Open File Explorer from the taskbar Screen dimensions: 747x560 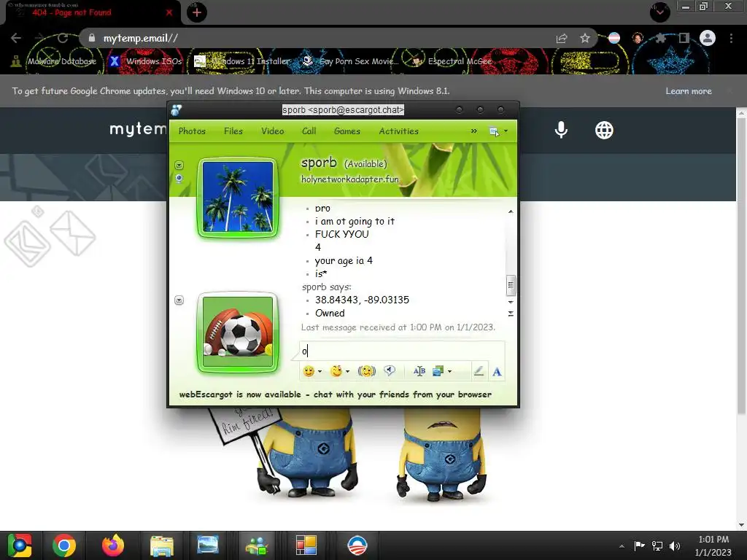(162, 545)
